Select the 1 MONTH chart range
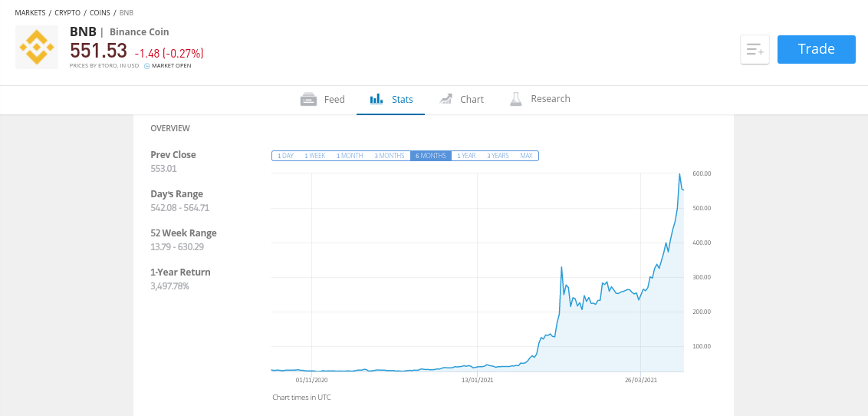868x416 pixels. (350, 156)
